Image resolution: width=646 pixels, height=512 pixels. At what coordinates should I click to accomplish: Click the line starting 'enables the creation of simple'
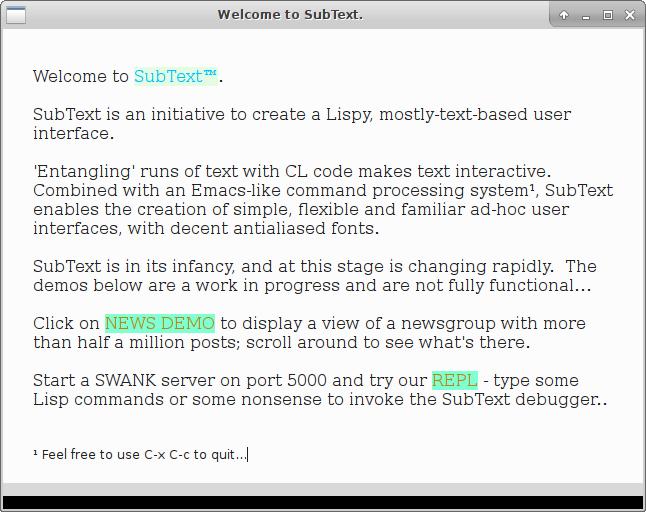[301, 209]
